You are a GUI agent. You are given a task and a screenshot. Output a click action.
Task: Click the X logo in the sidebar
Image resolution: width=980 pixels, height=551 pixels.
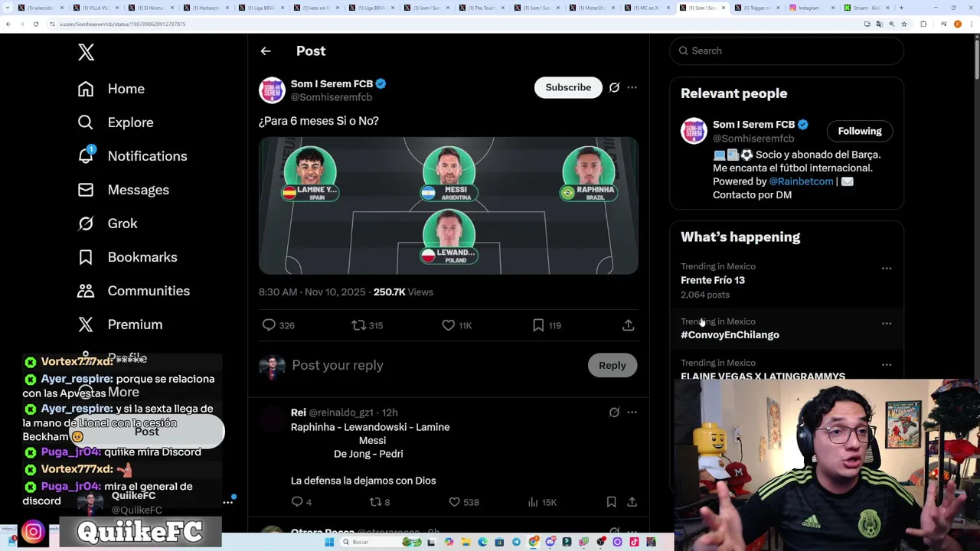coord(86,52)
